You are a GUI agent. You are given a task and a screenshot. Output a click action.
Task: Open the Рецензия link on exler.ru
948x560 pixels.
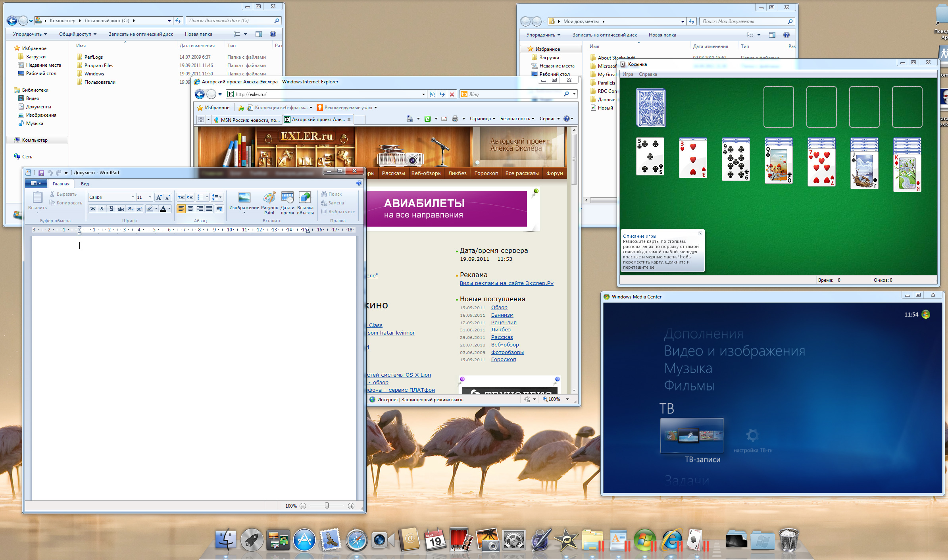(x=504, y=322)
